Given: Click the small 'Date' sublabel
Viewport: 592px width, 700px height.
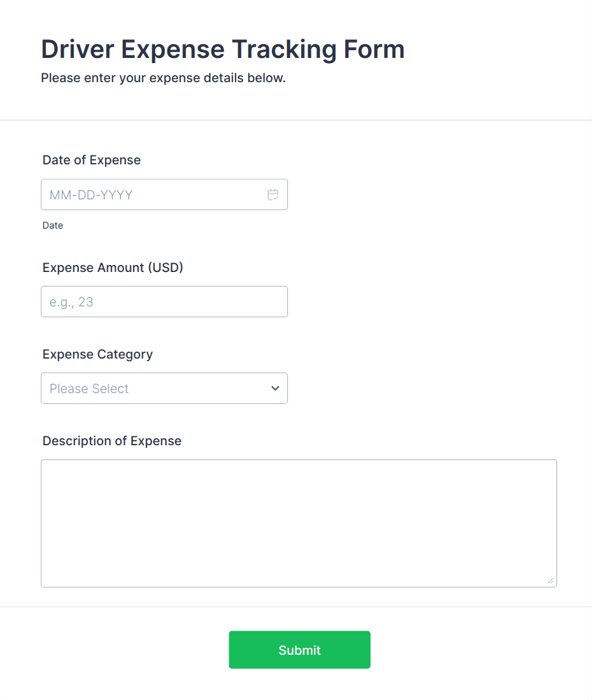Looking at the screenshot, I should pyautogui.click(x=53, y=225).
